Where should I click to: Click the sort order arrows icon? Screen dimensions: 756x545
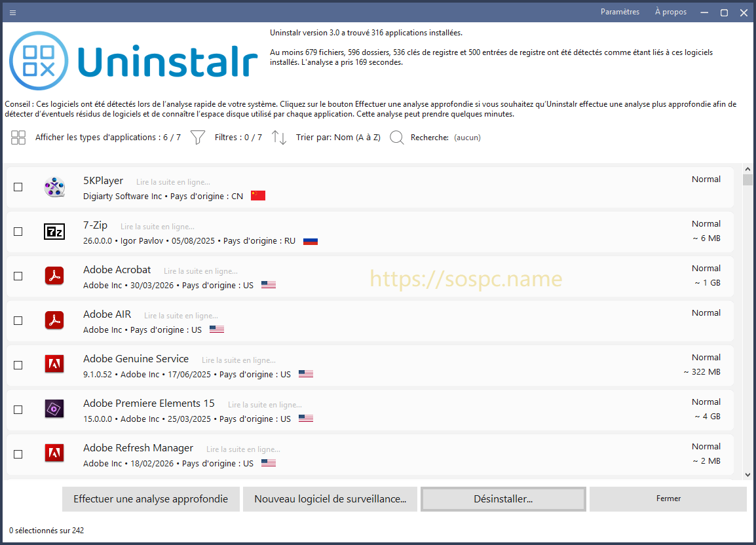[x=279, y=138]
